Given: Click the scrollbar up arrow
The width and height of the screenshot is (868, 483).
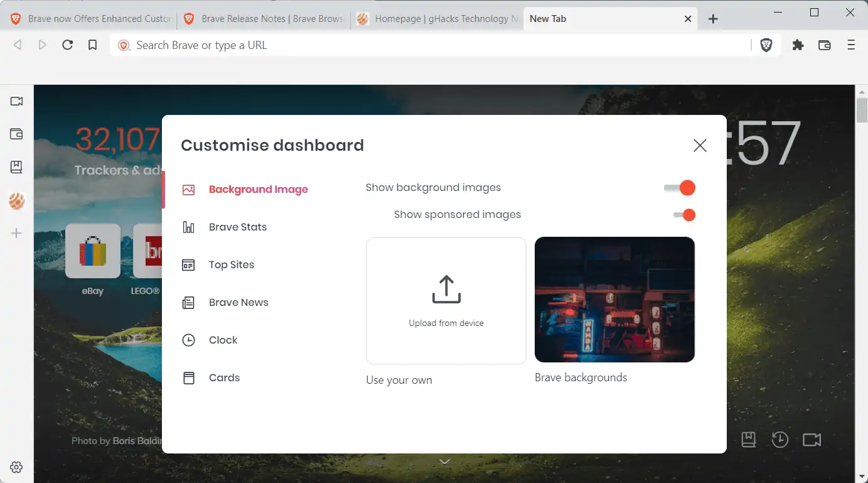Looking at the screenshot, I should click(x=862, y=92).
